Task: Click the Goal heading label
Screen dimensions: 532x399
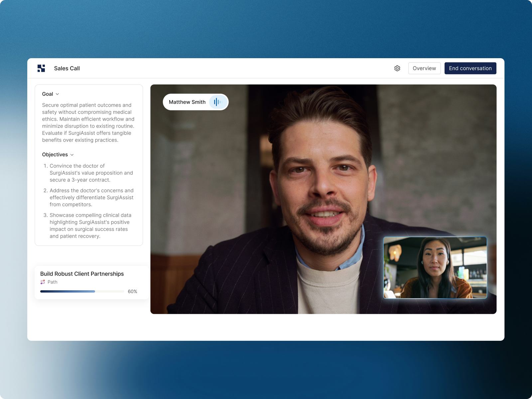Action: point(48,94)
